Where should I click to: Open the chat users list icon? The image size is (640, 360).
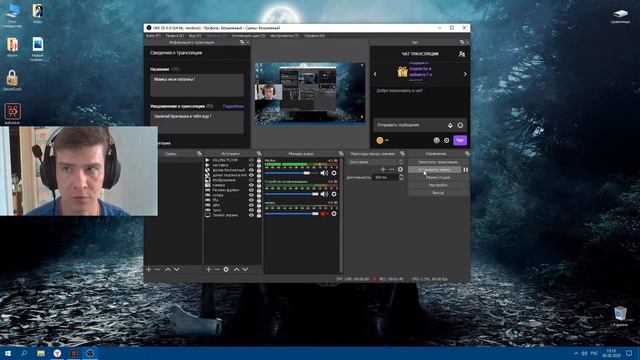pyautogui.click(x=462, y=54)
